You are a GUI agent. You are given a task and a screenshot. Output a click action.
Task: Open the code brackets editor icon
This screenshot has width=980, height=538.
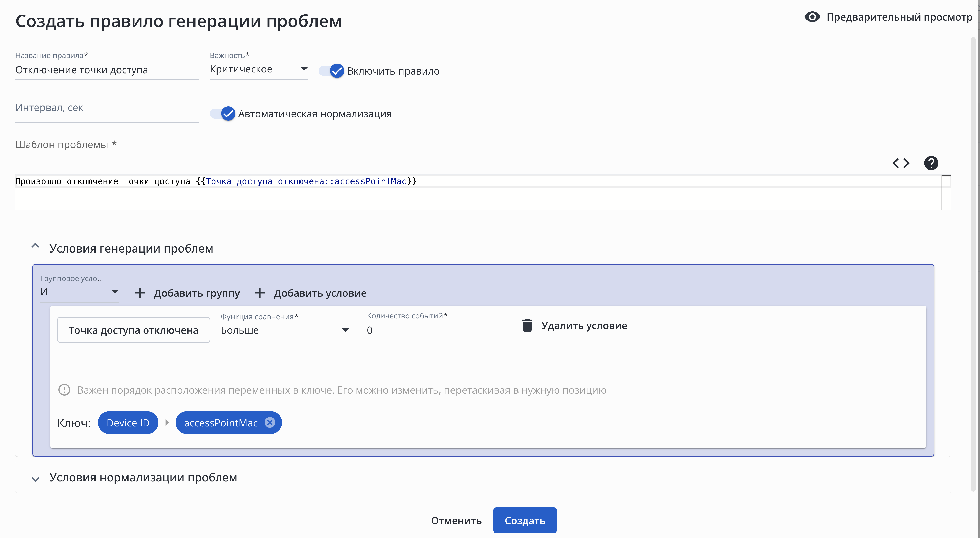(901, 163)
